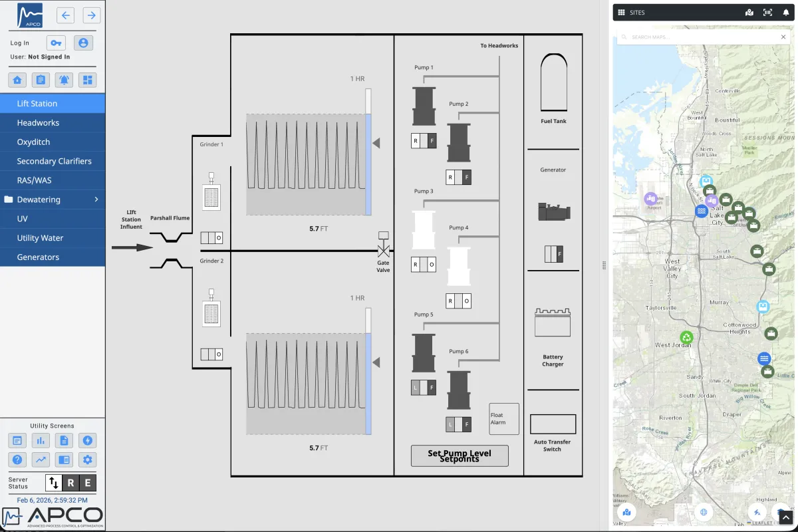
Task: Open the user account icon button
Action: click(x=83, y=43)
